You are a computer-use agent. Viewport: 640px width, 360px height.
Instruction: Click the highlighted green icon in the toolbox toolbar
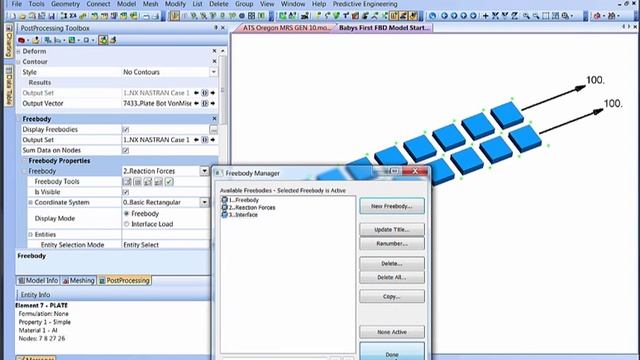click(103, 40)
